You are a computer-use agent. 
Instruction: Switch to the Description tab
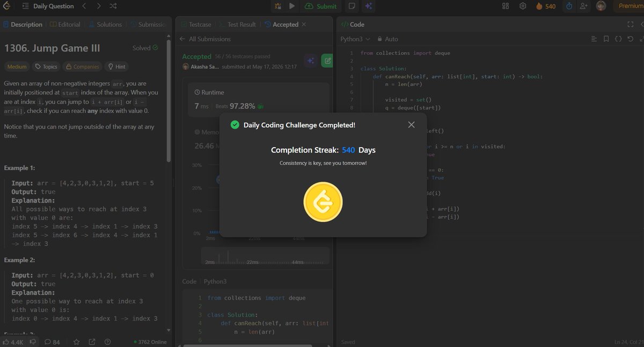[23, 24]
